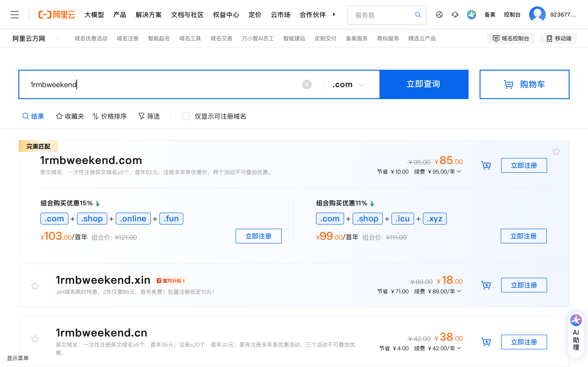This screenshot has height=367, width=588.
Task: Add 1rmbweekend.xin to cart icon
Action: pyautogui.click(x=486, y=285)
